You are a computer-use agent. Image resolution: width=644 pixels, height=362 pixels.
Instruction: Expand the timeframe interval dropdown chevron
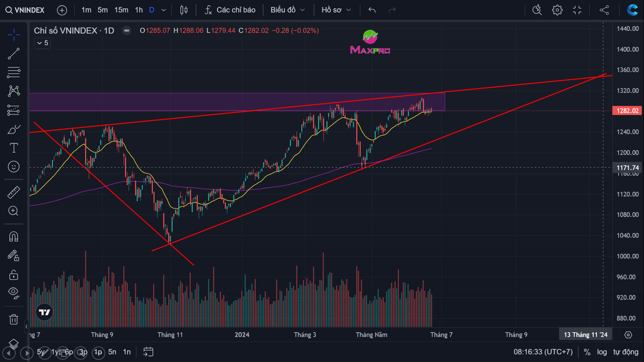164,10
